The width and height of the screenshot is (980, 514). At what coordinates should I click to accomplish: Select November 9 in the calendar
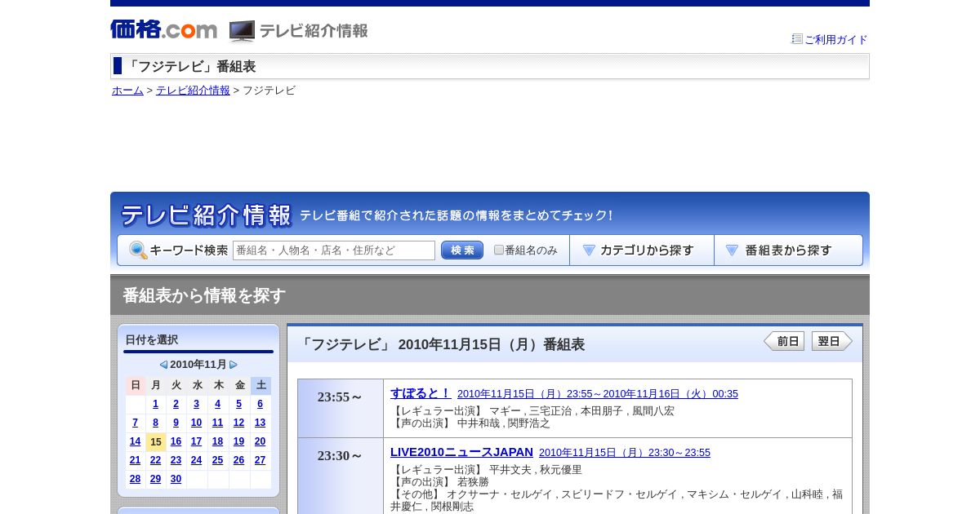click(x=176, y=423)
